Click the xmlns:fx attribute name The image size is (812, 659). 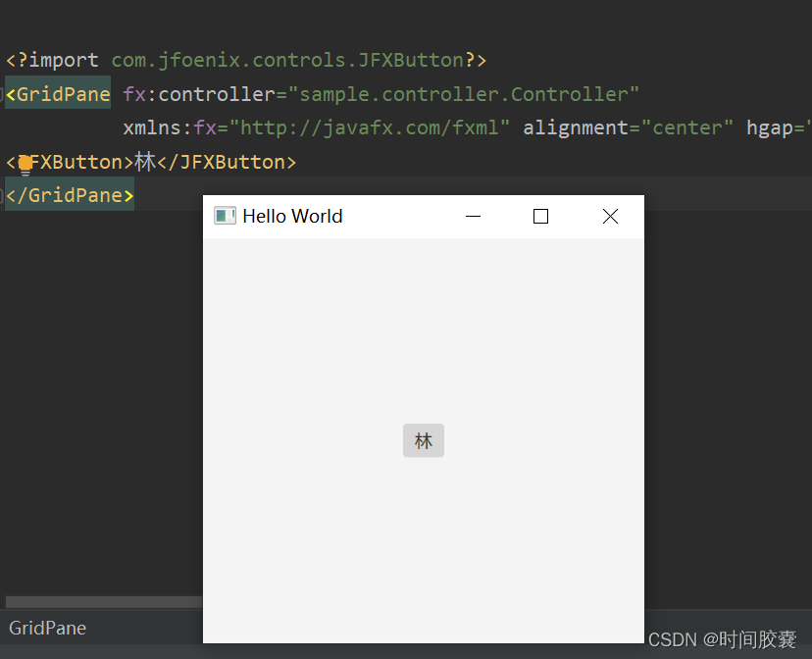[170, 127]
